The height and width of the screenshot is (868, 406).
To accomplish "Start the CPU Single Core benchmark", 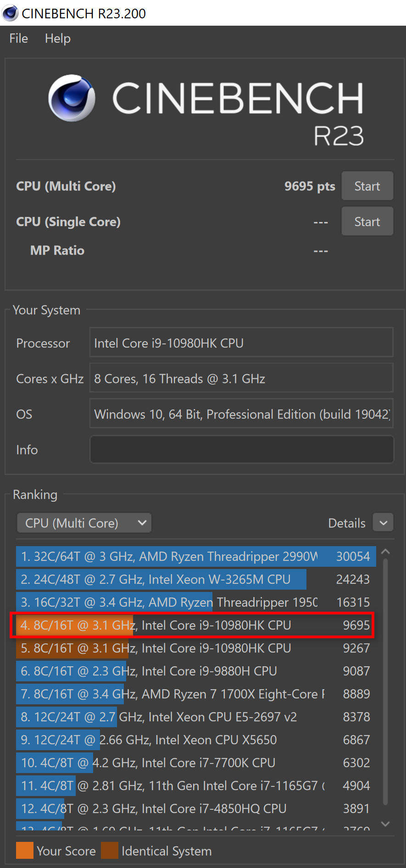I will 367,221.
